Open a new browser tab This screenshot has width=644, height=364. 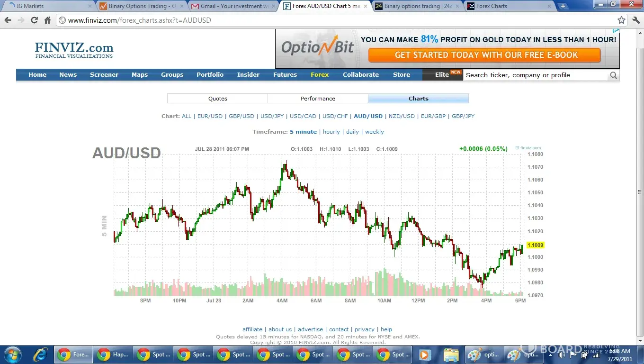tap(563, 6)
